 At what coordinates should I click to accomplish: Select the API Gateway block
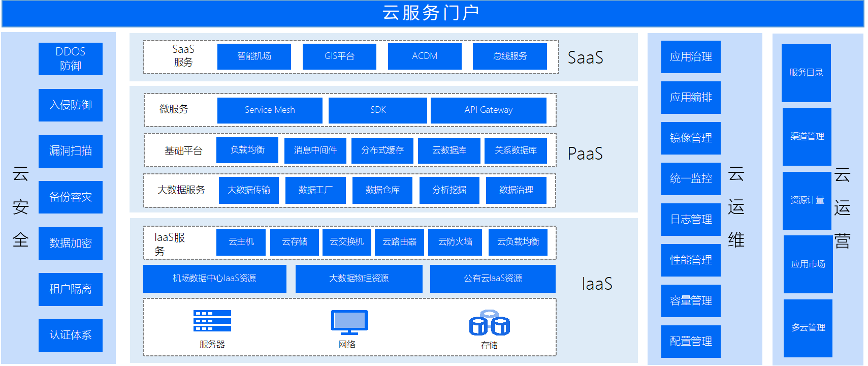[488, 110]
